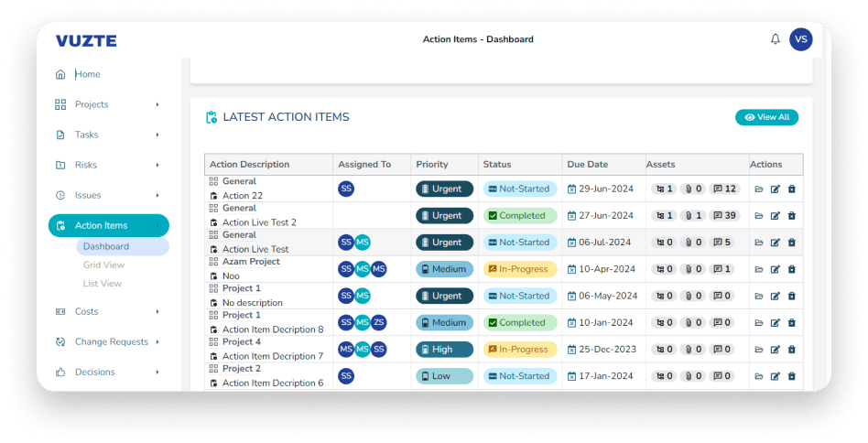
Task: Expand the Costs menu arrow
Action: click(157, 312)
